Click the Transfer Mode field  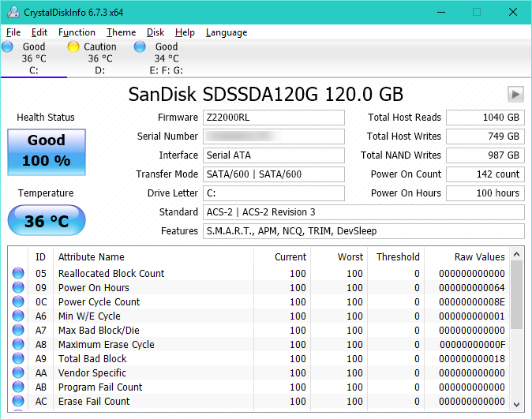click(x=274, y=174)
